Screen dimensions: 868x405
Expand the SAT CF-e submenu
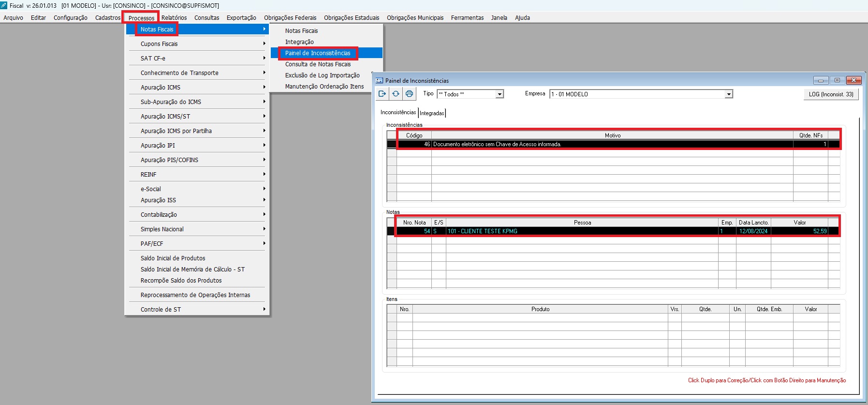pos(197,58)
